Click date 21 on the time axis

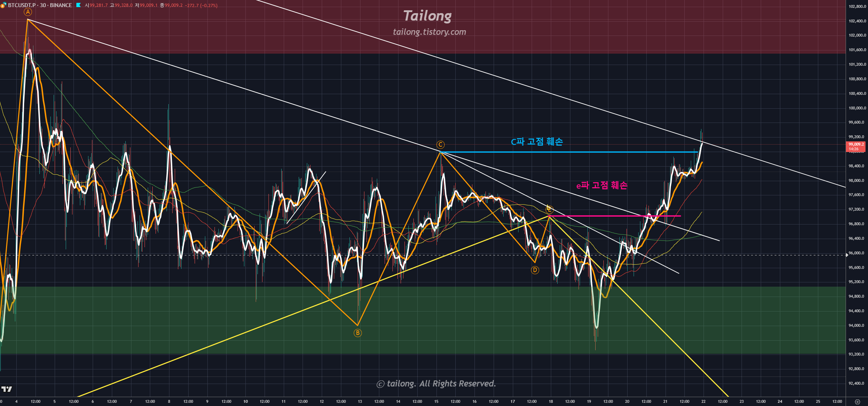point(665,401)
